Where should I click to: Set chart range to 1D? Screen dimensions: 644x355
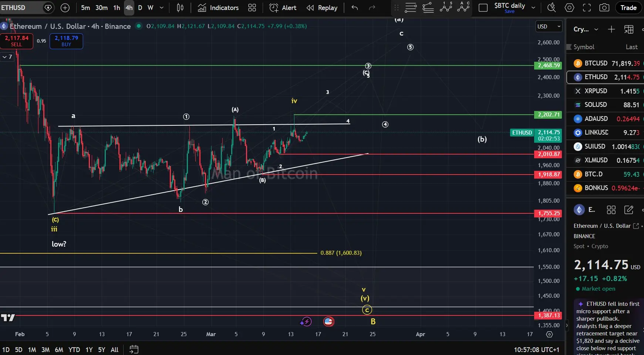click(x=6, y=350)
